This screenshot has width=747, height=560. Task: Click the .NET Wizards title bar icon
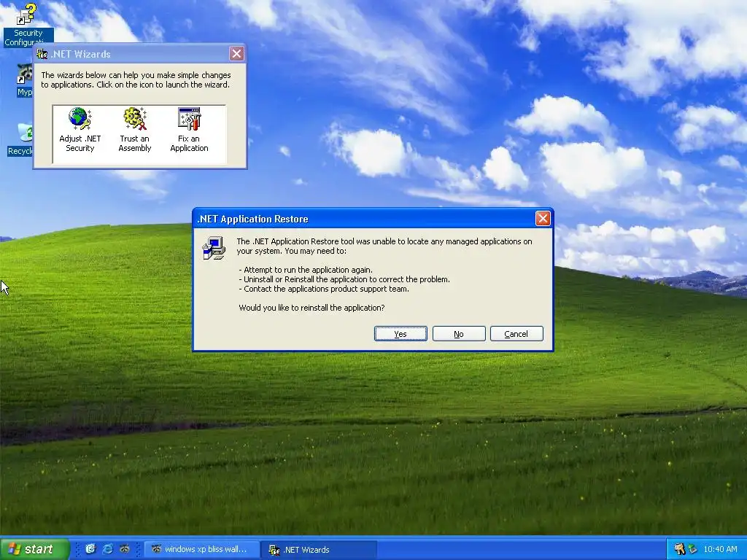(42, 54)
